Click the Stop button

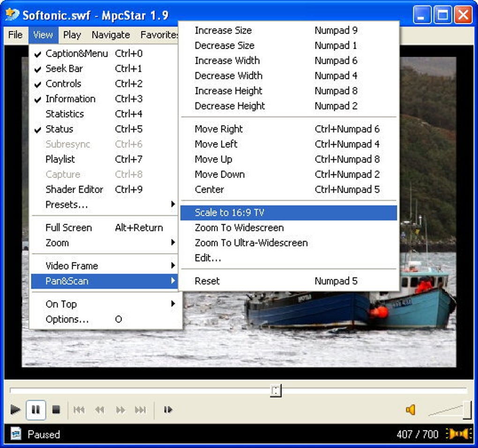pos(56,409)
